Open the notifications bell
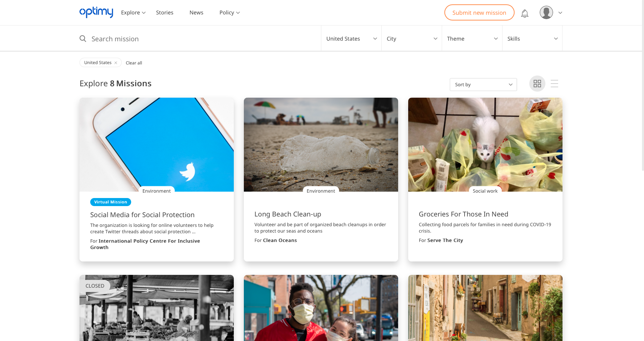644x341 pixels. point(525,13)
